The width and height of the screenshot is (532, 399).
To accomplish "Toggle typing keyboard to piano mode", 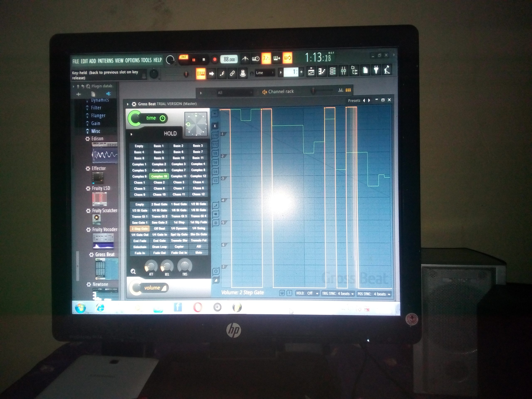I will (x=201, y=73).
